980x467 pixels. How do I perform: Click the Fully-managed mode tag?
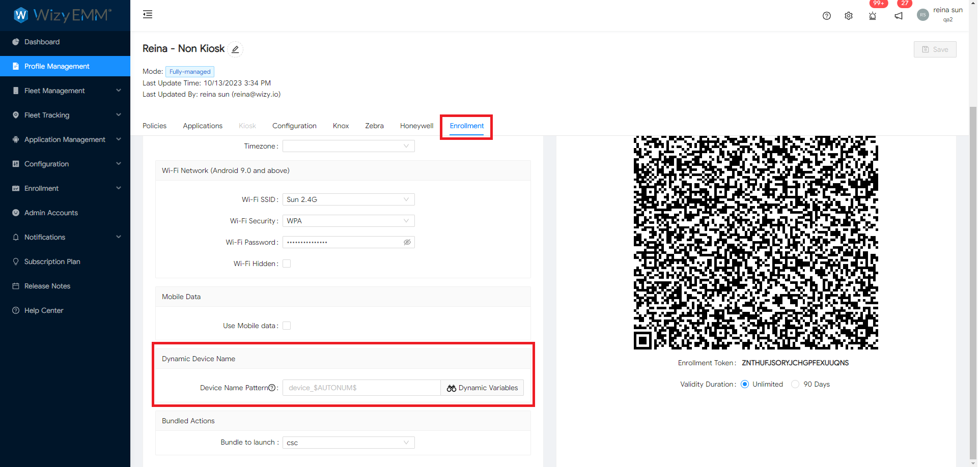pos(190,72)
